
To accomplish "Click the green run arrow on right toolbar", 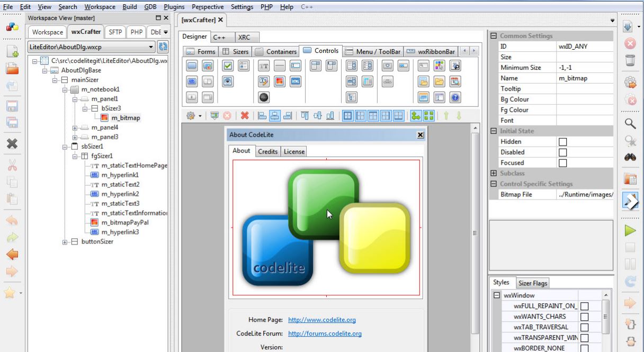I will pyautogui.click(x=630, y=231).
